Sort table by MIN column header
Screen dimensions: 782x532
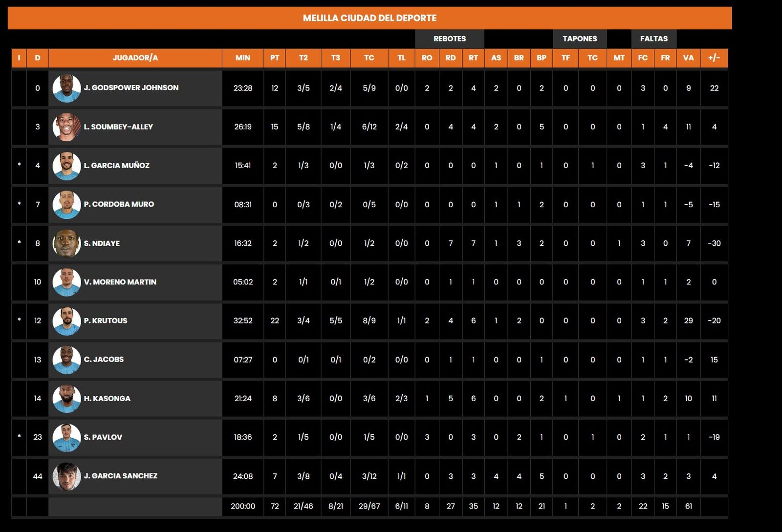[x=242, y=58]
